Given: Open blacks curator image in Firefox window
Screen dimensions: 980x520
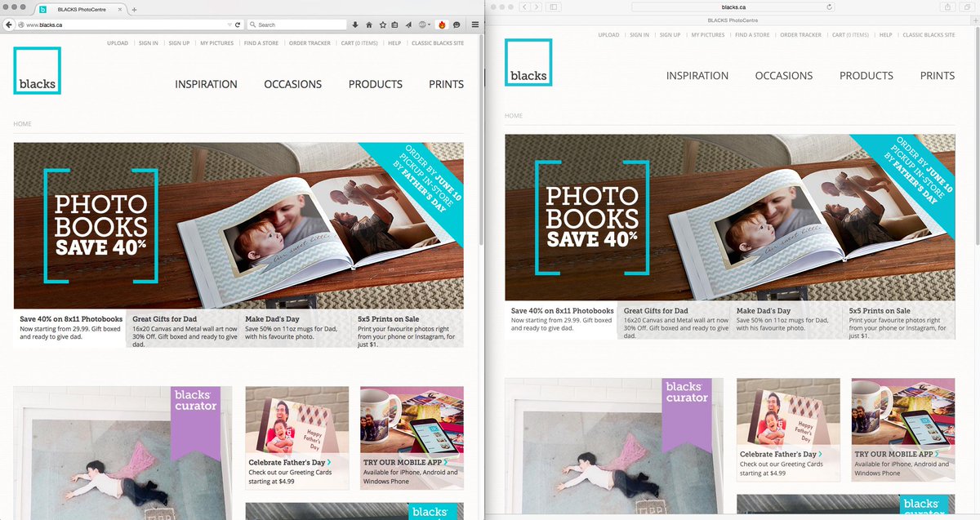Looking at the screenshot, I should (x=122, y=453).
